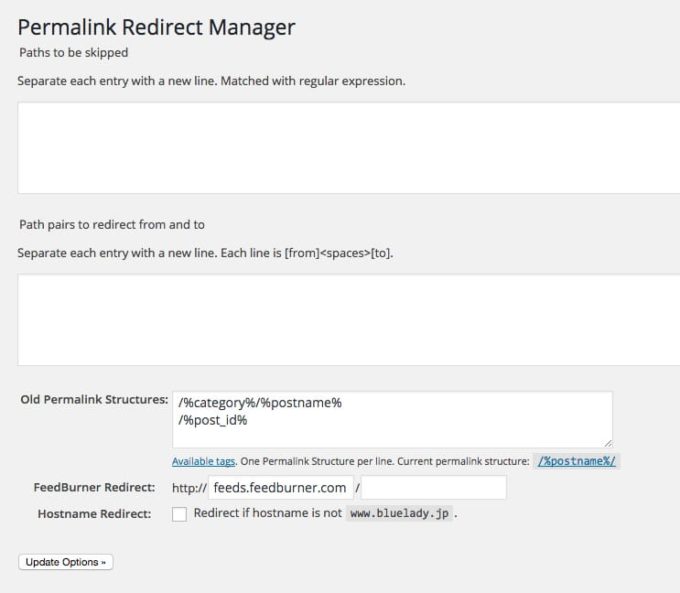Click the Paths to be skipped text area
680x593 pixels.
[x=348, y=147]
